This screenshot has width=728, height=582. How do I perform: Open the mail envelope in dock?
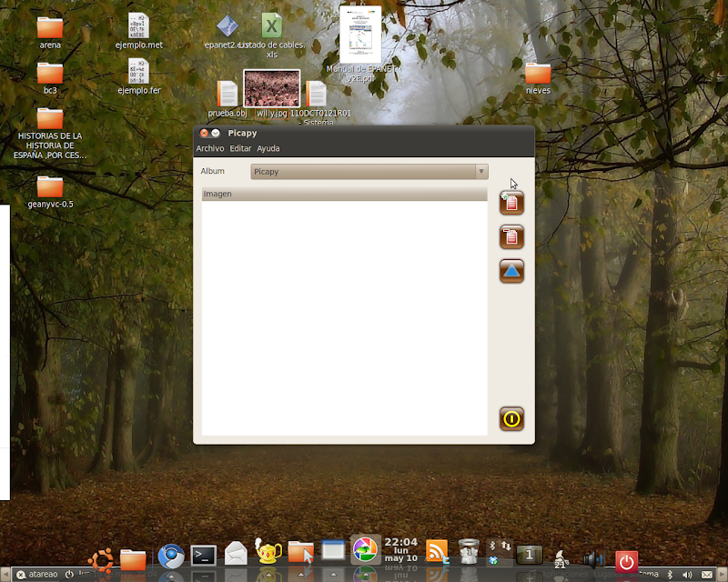click(x=236, y=554)
